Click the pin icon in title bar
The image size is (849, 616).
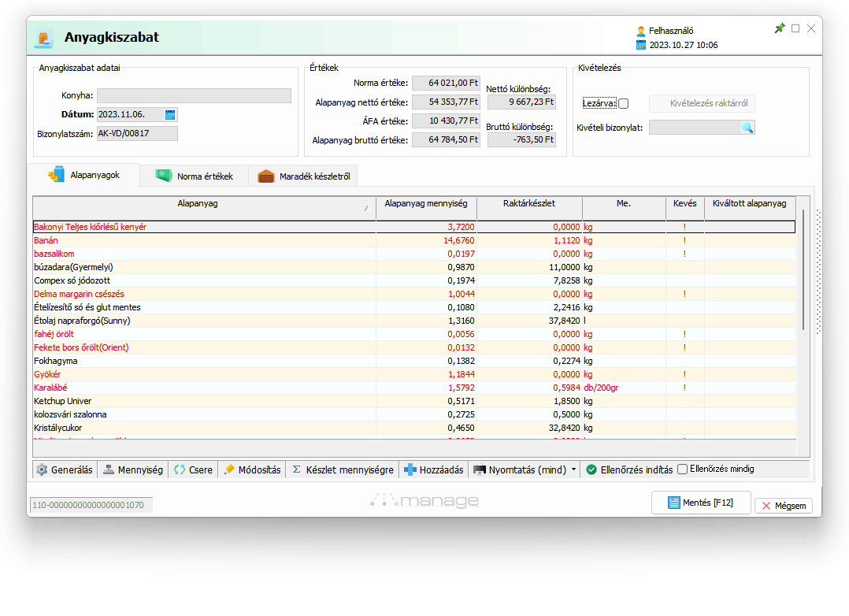(779, 28)
